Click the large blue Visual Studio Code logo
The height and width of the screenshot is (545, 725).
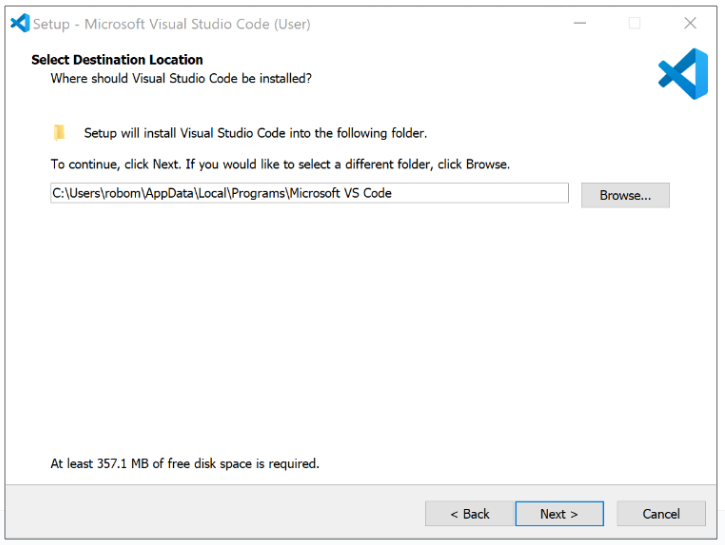[683, 74]
